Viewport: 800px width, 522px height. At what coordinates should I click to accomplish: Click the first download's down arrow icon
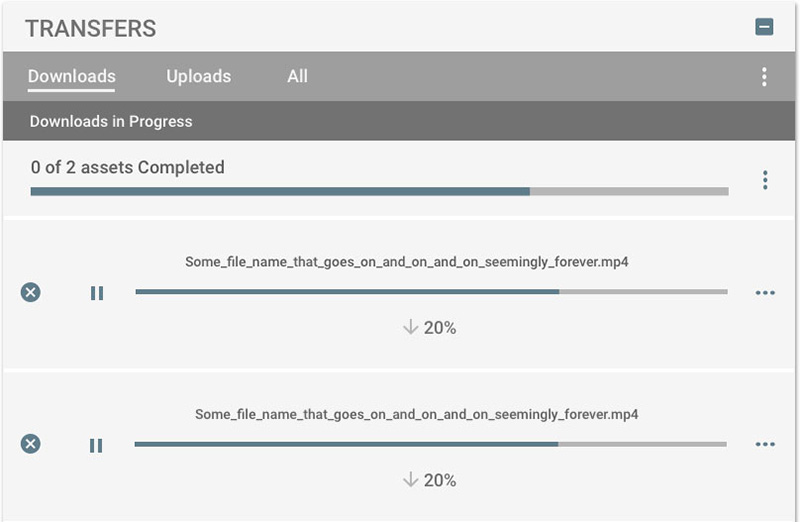coord(410,328)
